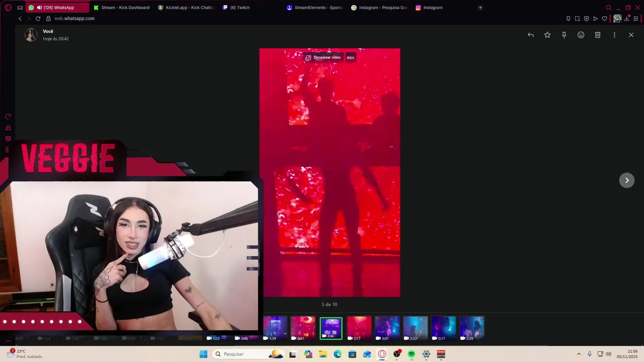Open the Opera GX main menu
Image resolution: width=644 pixels, height=362 pixels.
[x=8, y=8]
